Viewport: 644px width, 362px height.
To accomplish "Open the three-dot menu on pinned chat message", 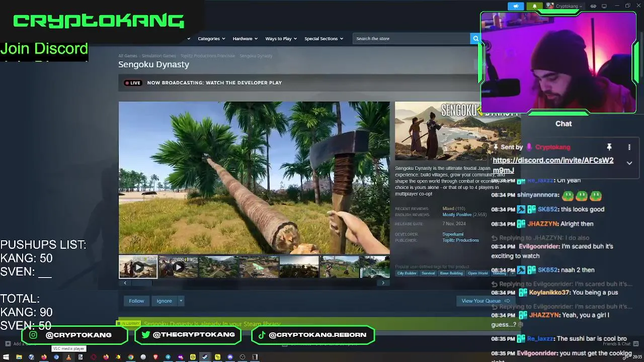I will [x=629, y=147].
